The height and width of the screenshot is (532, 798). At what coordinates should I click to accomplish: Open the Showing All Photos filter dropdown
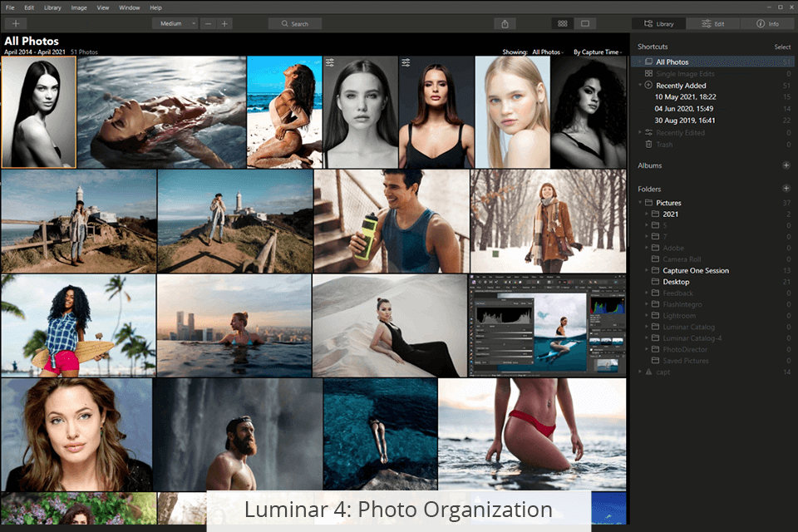tap(548, 52)
